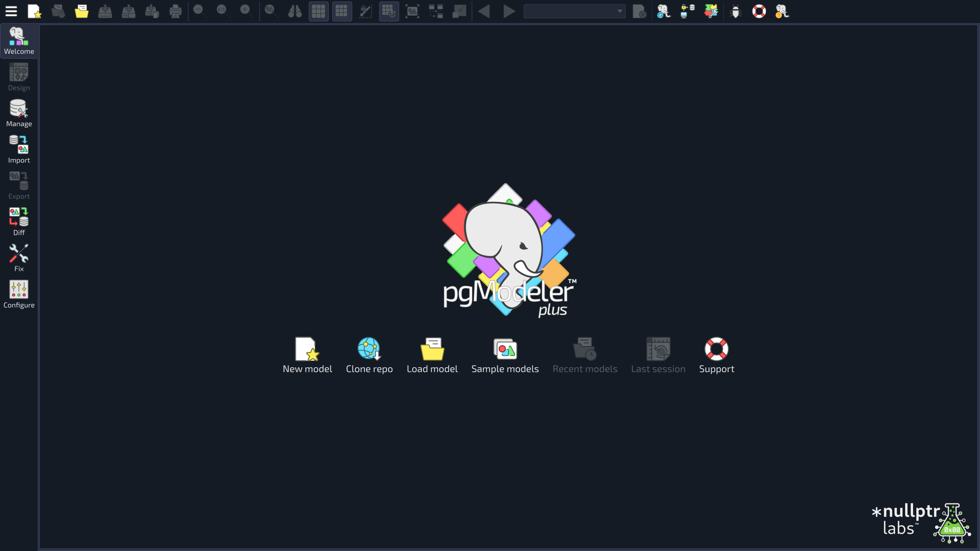Click the Support button on welcome screen
Screen dimensions: 980x551
pyautogui.click(x=716, y=355)
